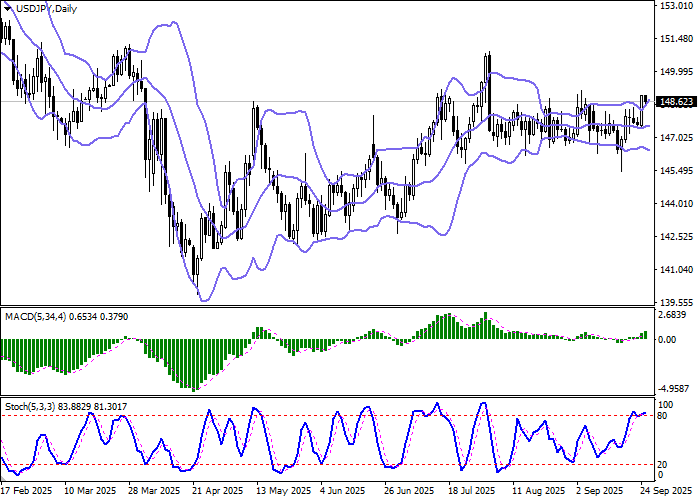Click the 145.490 price axis label
Screen dimensions: 700x500
tap(677, 170)
